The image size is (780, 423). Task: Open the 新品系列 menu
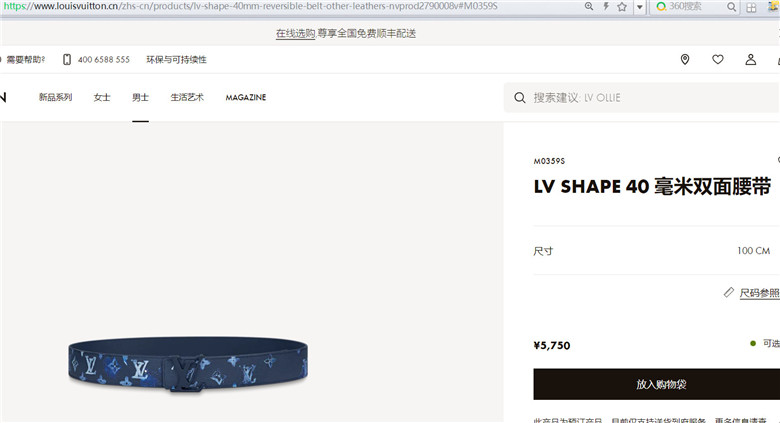point(56,98)
